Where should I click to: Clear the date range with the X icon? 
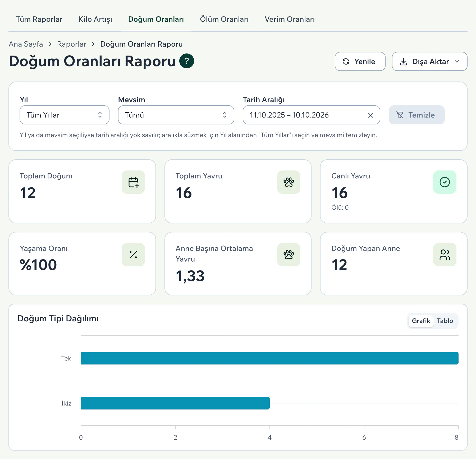[370, 115]
